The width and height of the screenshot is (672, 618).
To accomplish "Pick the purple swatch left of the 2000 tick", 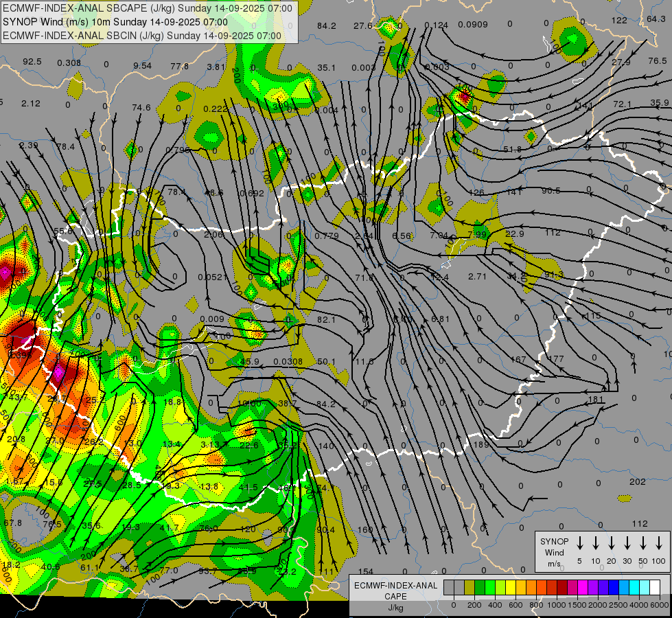I will coord(592,587).
